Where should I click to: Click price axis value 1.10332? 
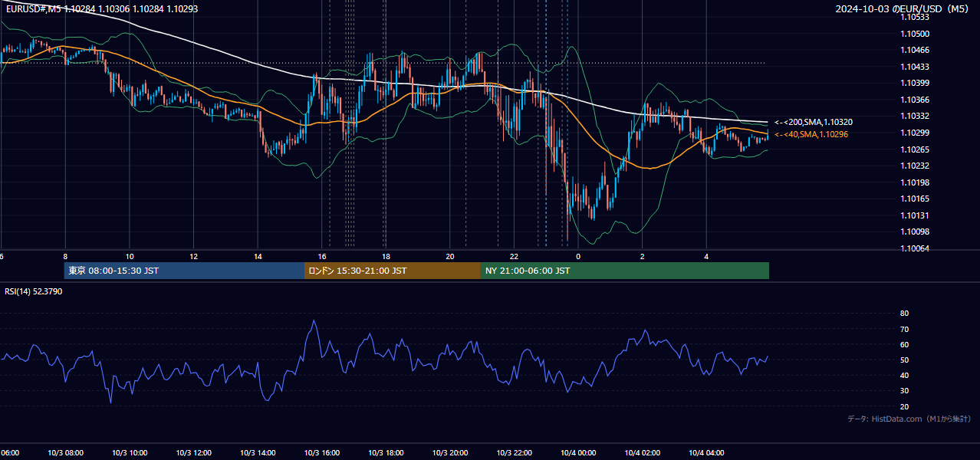916,116
